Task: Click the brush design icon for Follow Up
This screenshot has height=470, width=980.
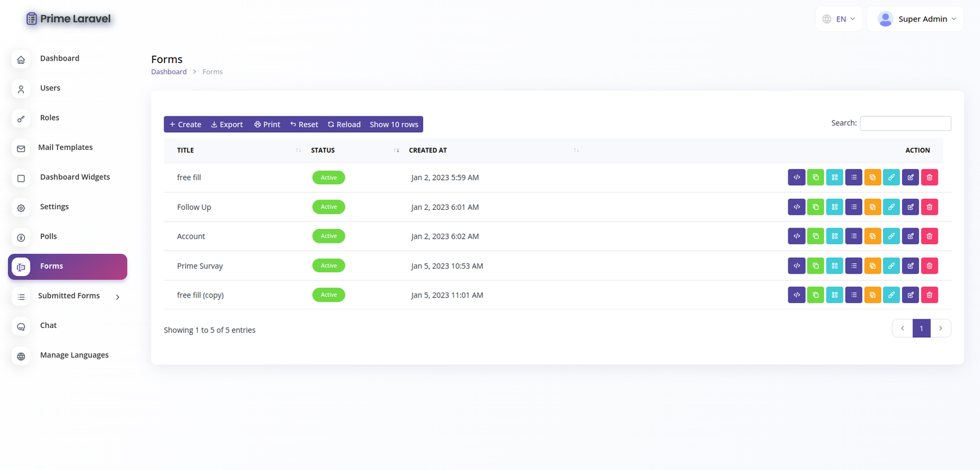Action: (x=891, y=207)
